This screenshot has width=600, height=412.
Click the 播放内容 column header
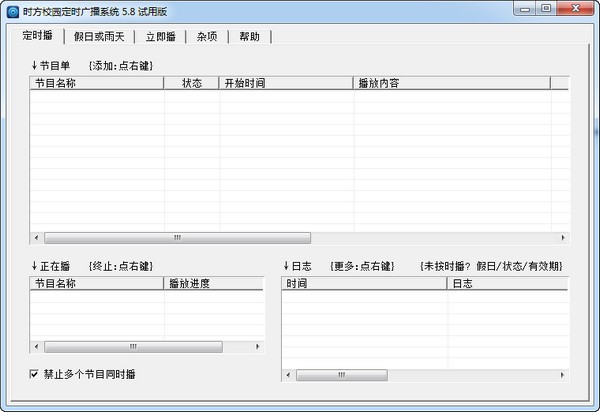tap(452, 83)
